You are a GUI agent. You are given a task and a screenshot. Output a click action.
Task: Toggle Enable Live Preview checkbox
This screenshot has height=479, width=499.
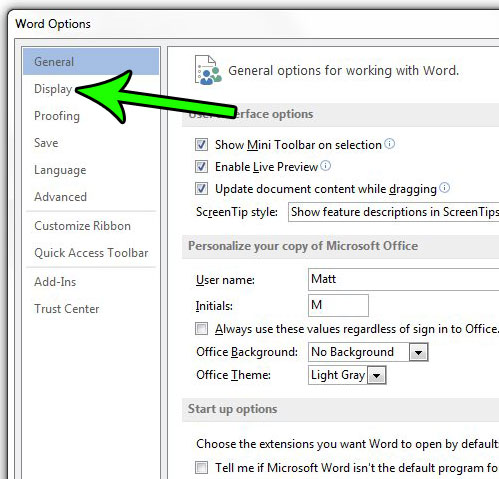tap(201, 167)
